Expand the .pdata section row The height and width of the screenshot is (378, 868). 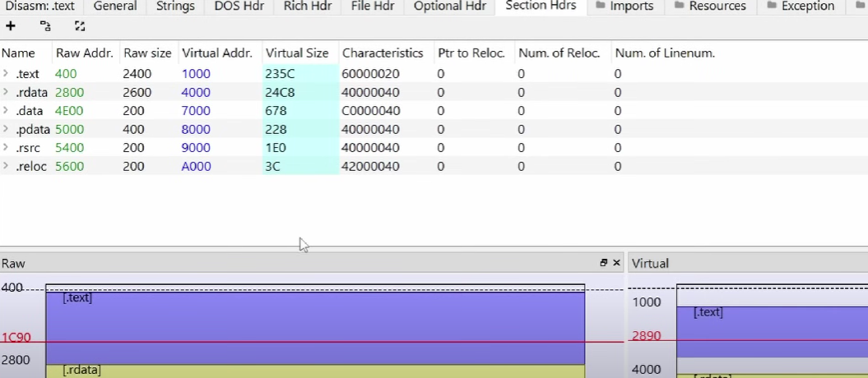pyautogui.click(x=7, y=130)
